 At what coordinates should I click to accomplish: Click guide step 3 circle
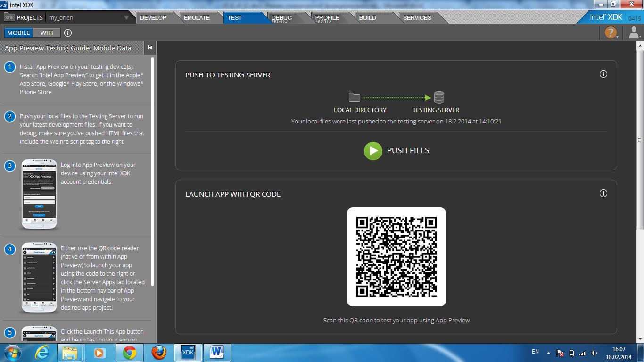[x=10, y=166]
